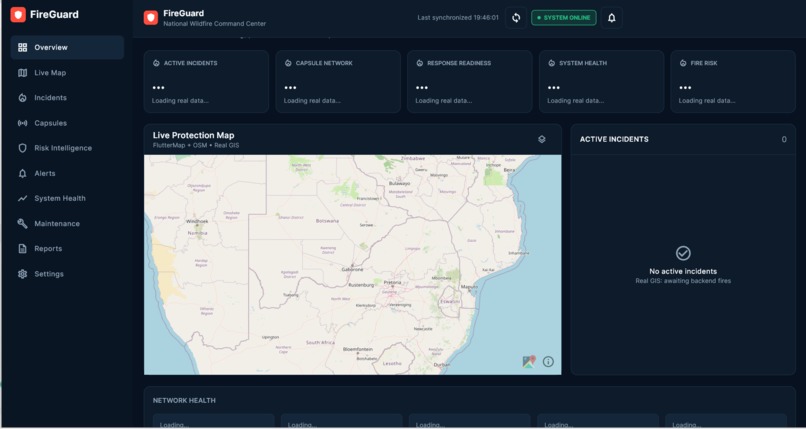Click the Fire Risk card icon

coord(683,63)
